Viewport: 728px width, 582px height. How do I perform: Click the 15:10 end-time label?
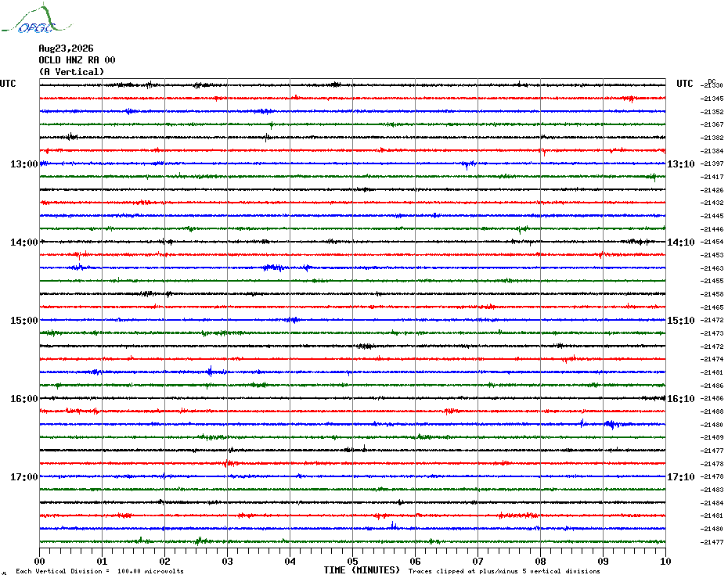(681, 320)
